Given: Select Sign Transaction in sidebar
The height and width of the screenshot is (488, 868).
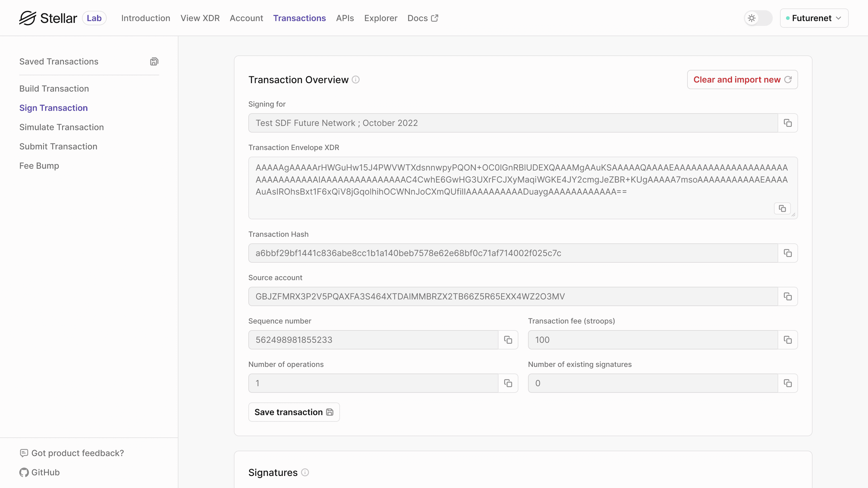Looking at the screenshot, I should pos(53,108).
